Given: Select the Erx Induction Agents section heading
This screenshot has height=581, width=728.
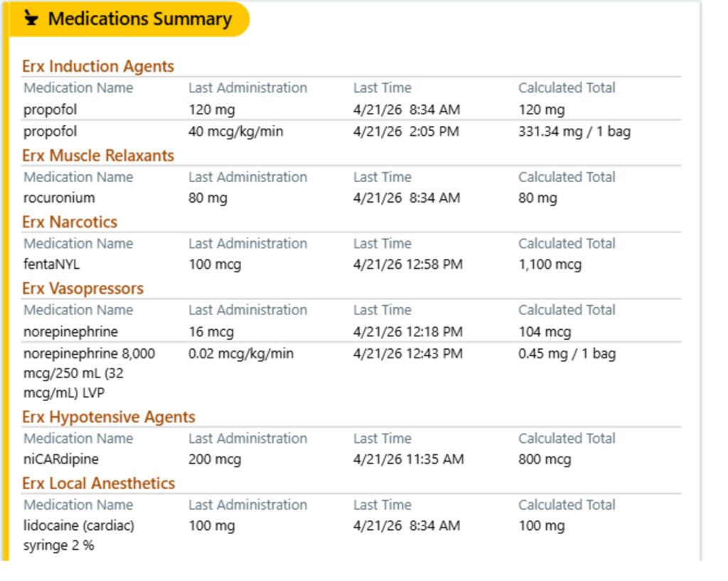Looking at the screenshot, I should [x=98, y=66].
